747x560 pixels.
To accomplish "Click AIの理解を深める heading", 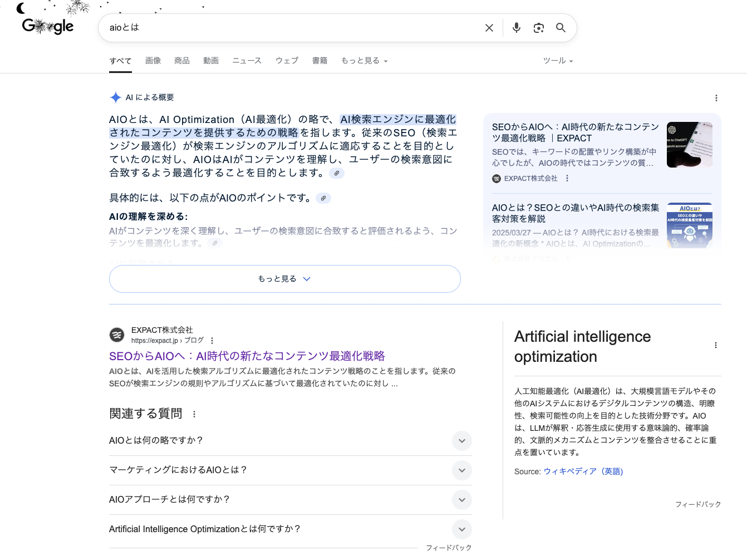I will tap(149, 217).
